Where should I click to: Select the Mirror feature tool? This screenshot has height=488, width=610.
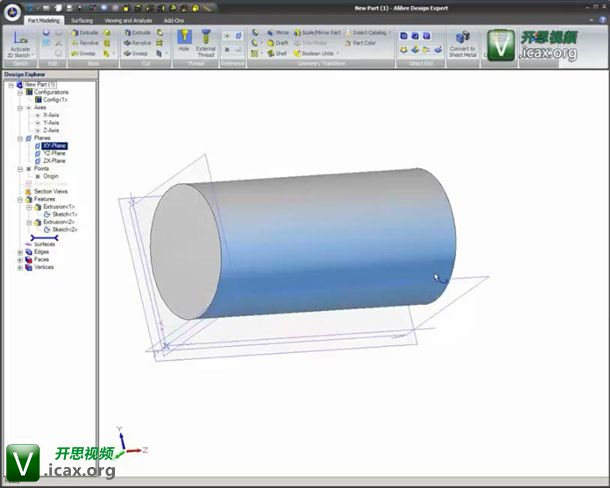click(278, 33)
